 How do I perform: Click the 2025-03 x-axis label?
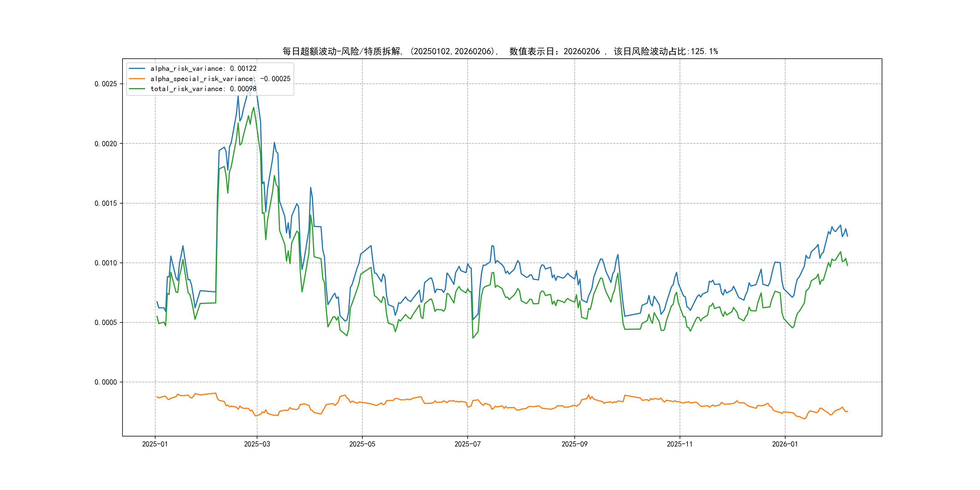click(257, 444)
